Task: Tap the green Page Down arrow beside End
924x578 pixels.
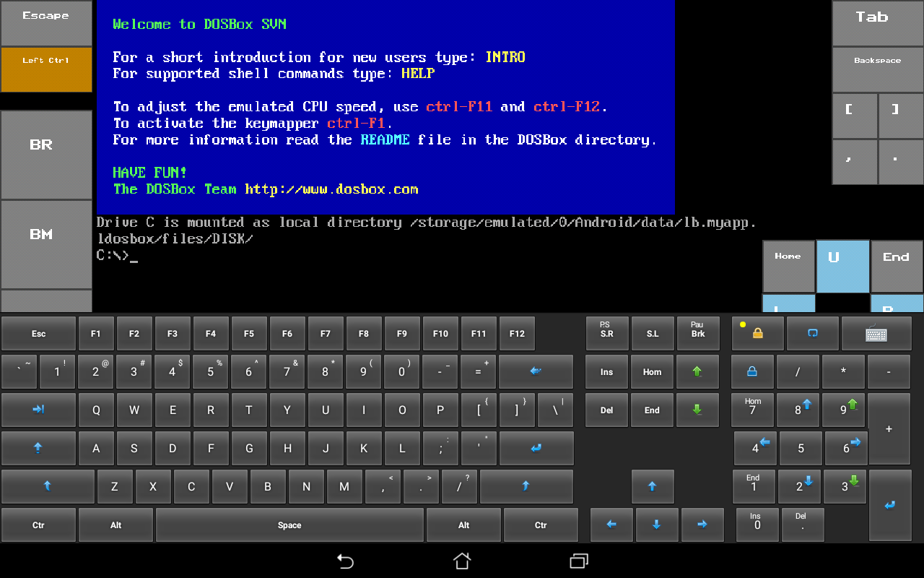Action: coord(697,410)
